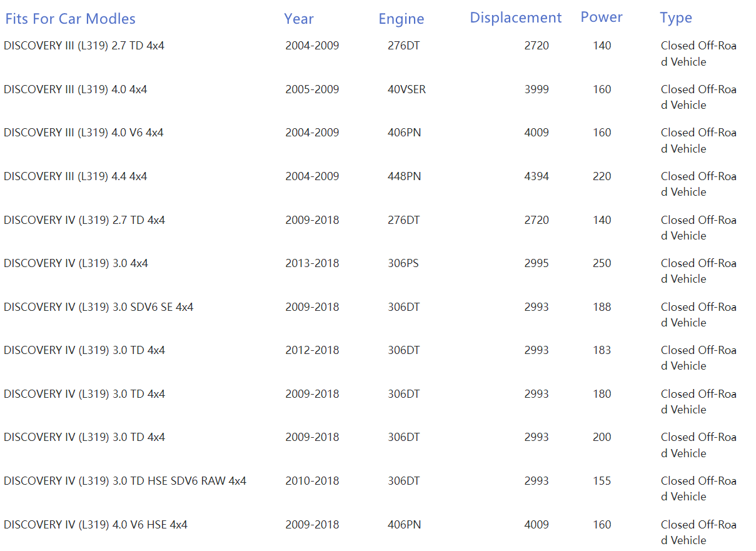
Task: Click the 448PN engine code
Action: pyautogui.click(x=404, y=176)
